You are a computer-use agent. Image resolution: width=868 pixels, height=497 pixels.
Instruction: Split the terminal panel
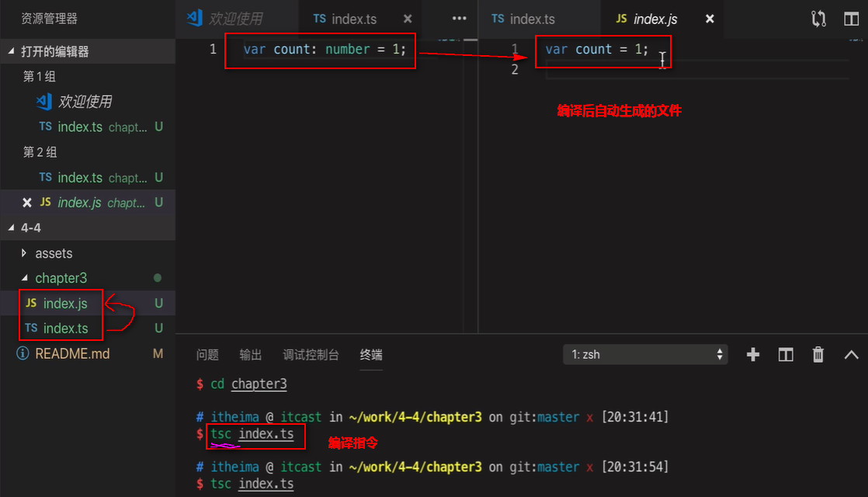tap(785, 354)
